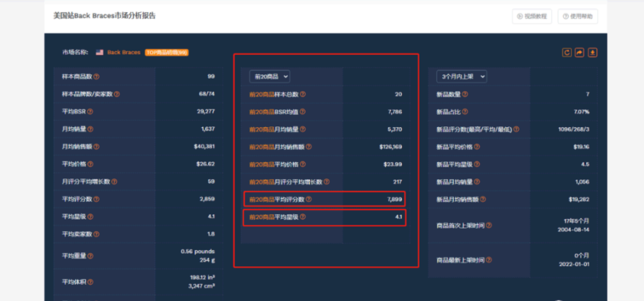Open help icon beside 前20商品平均评分数
The width and height of the screenshot is (644, 301).
pos(309,199)
